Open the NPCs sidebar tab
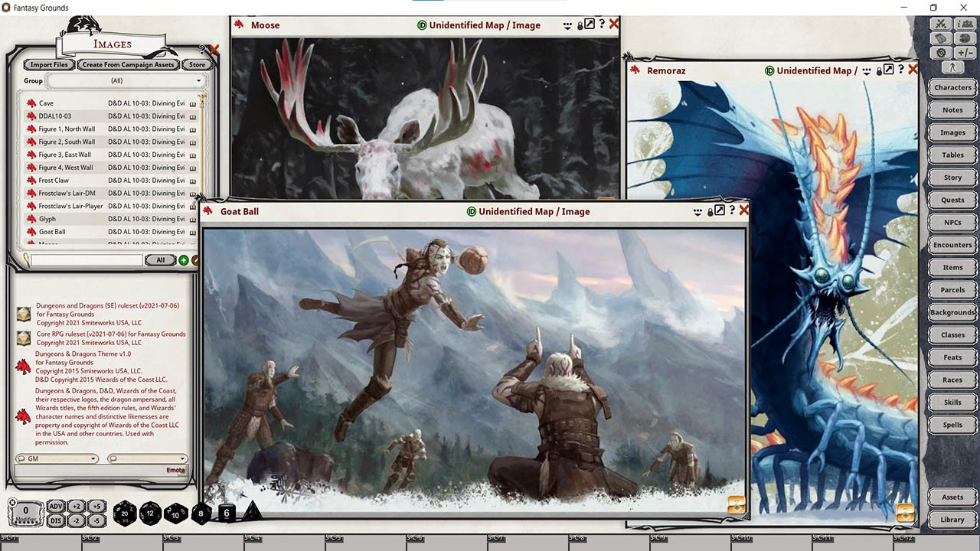The height and width of the screenshot is (551, 980). pyautogui.click(x=952, y=223)
